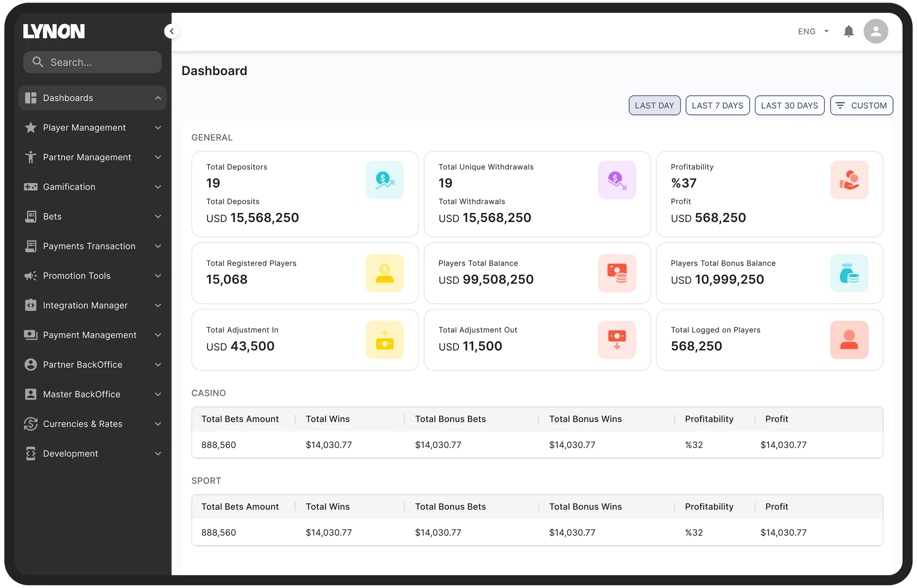Click the Total Adjustment Out icon
917x588 pixels.
pyautogui.click(x=617, y=340)
